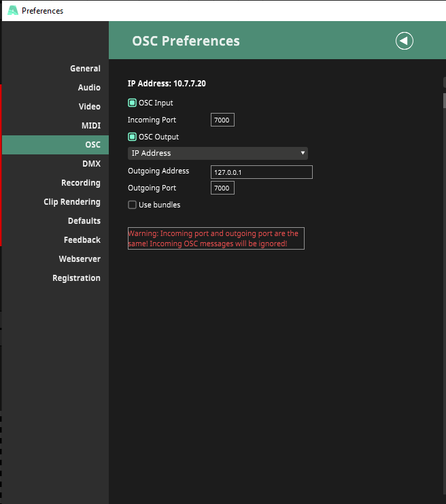The width and height of the screenshot is (446, 504).
Task: Click the Resolume logo in title bar
Action: point(12,11)
